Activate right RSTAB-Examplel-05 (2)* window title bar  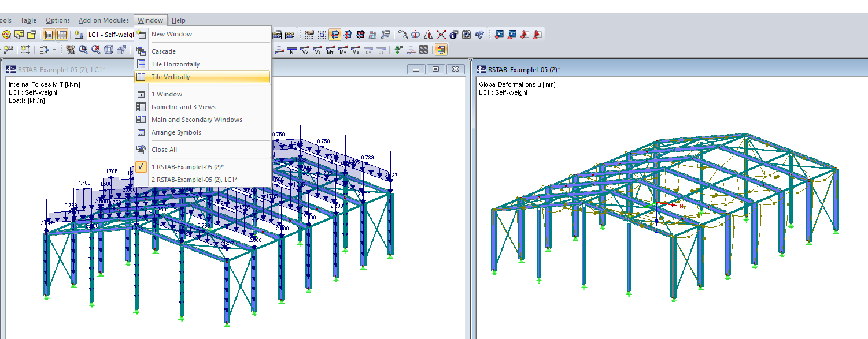point(671,70)
